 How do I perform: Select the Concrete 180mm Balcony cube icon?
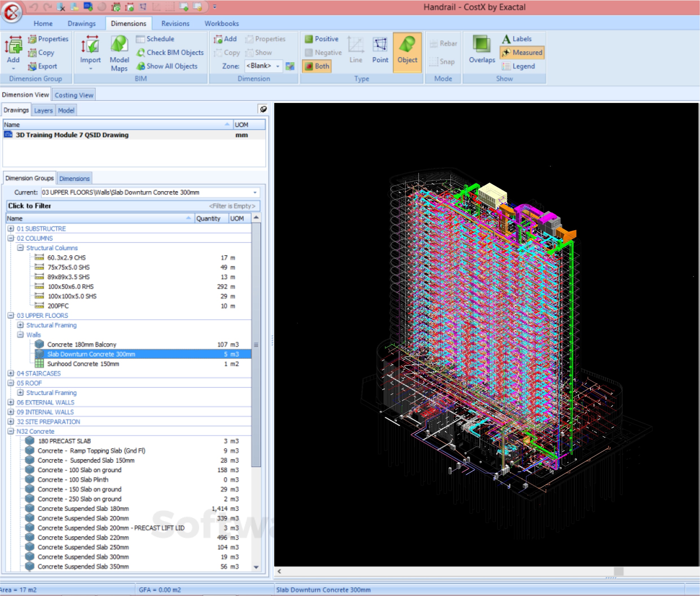(39, 344)
